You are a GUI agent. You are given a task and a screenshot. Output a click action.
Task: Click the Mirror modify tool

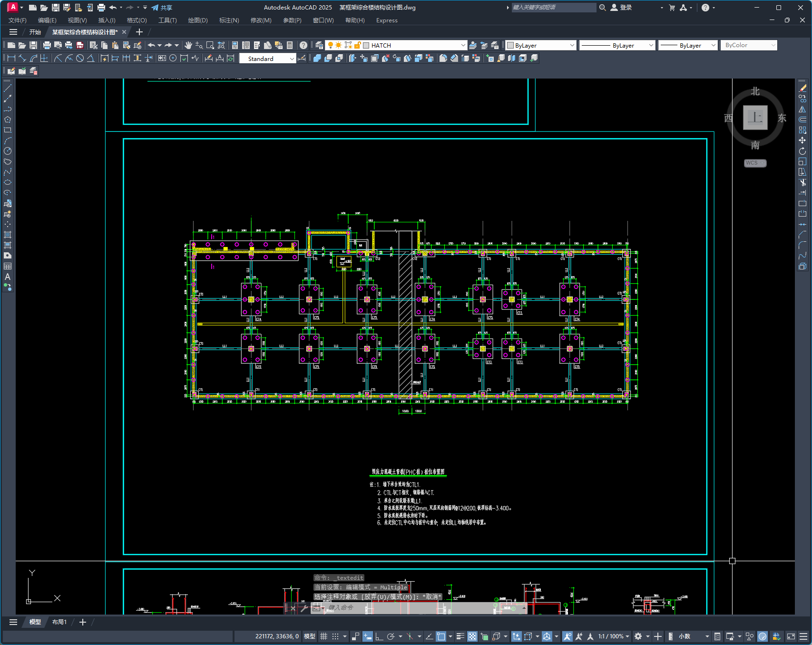[802, 109]
